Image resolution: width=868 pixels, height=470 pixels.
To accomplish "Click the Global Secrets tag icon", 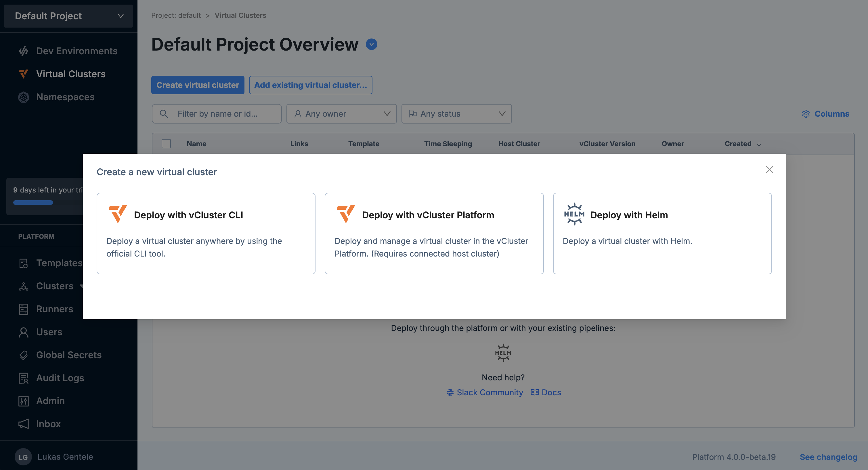I will tap(24, 355).
